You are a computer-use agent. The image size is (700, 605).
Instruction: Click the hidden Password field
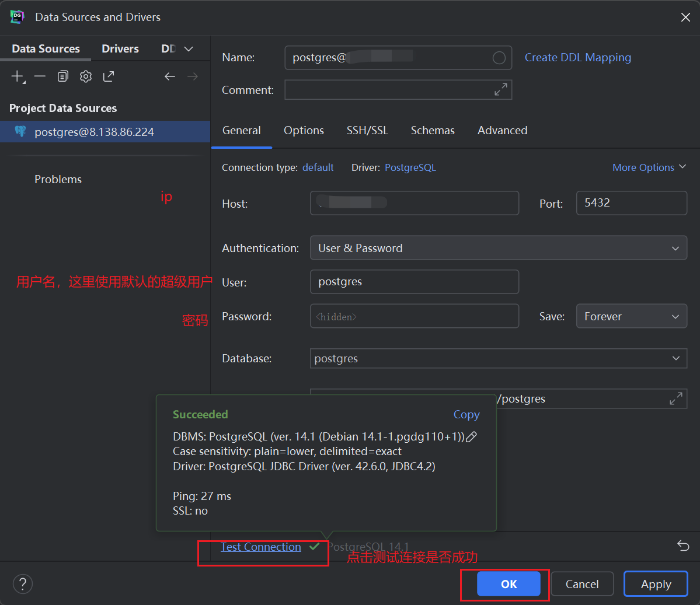(415, 316)
